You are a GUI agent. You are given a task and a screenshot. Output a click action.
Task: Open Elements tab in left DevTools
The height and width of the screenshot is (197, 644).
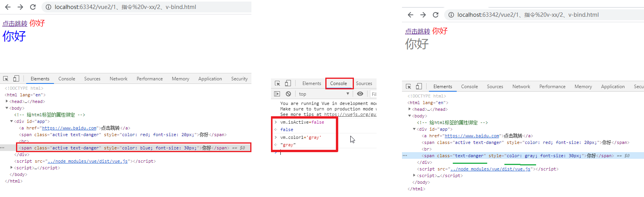[40, 79]
